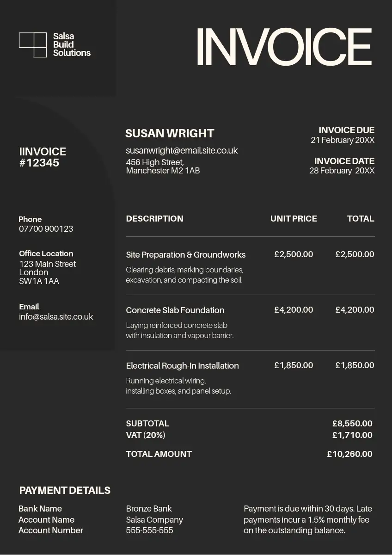Select the total amount £10,260.00
This screenshot has width=392, height=555.
[349, 454]
